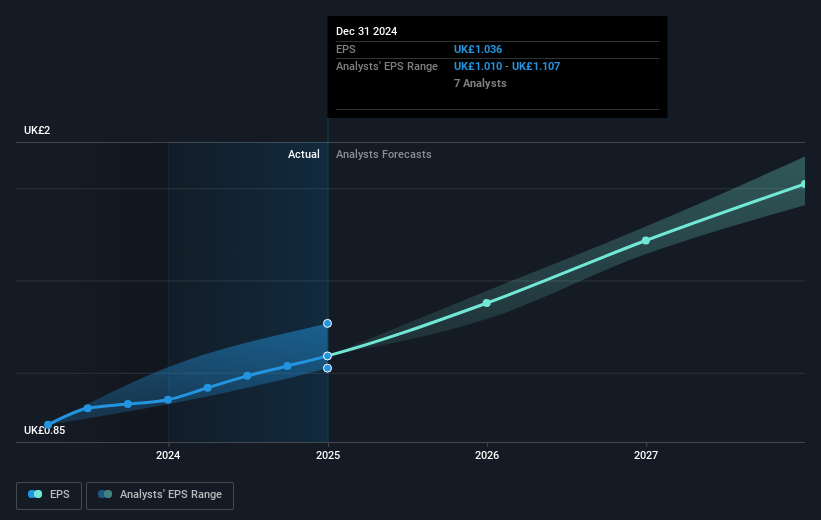This screenshot has width=821, height=520.
Task: Toggle the EPS legend series
Action: pyautogui.click(x=49, y=495)
